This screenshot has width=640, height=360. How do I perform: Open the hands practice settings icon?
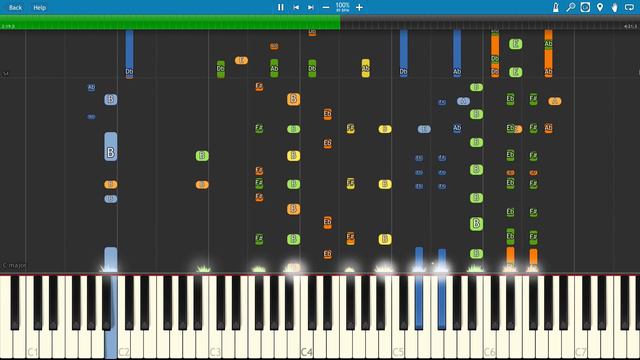[614, 7]
